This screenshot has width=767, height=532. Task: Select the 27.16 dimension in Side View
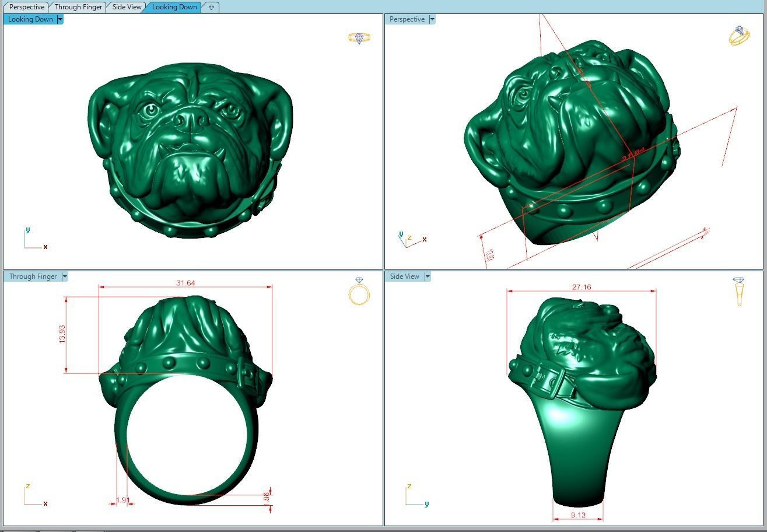point(582,287)
